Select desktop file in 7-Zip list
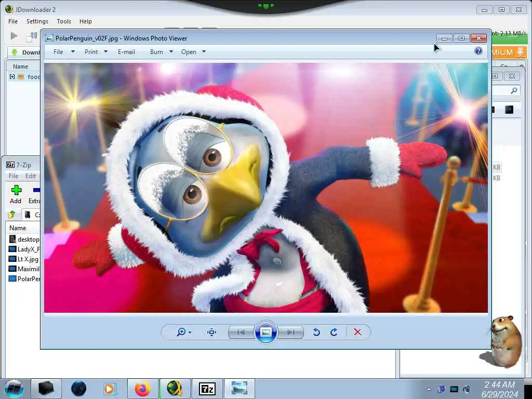Screen dimensions: 532x399 click(24, 239)
